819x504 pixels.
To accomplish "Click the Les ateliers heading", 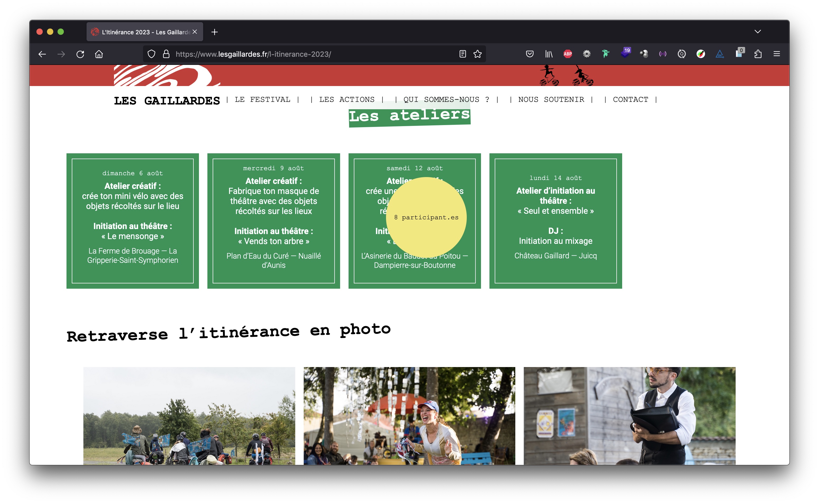I will pyautogui.click(x=409, y=115).
